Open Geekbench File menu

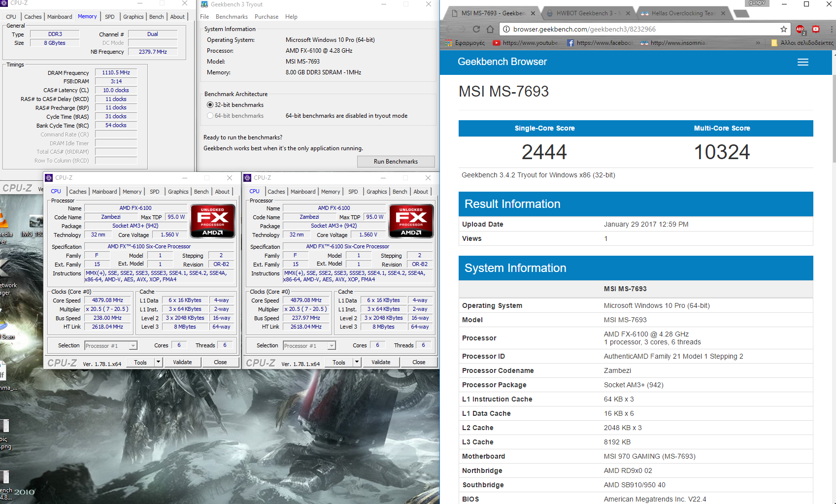coord(204,17)
